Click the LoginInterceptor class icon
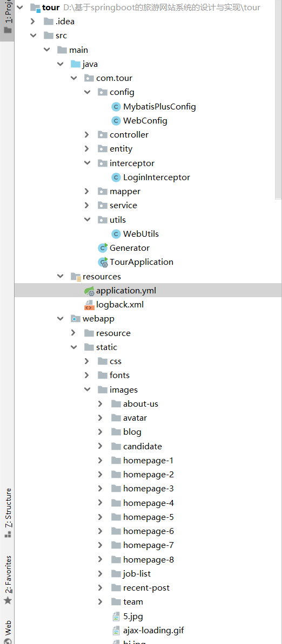The image size is (282, 644). [116, 177]
